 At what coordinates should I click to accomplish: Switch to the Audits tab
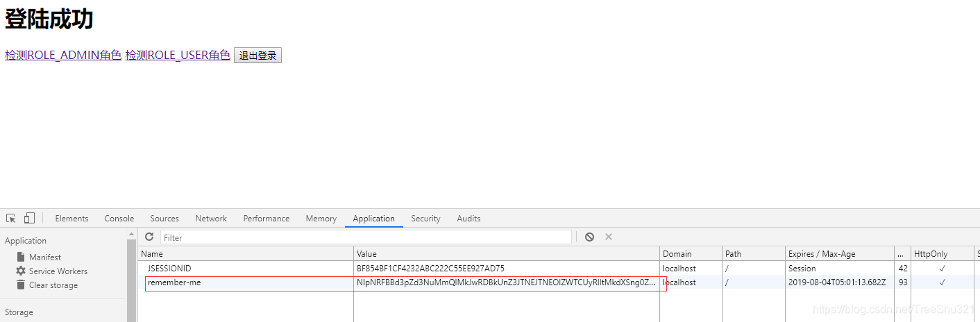click(x=469, y=219)
